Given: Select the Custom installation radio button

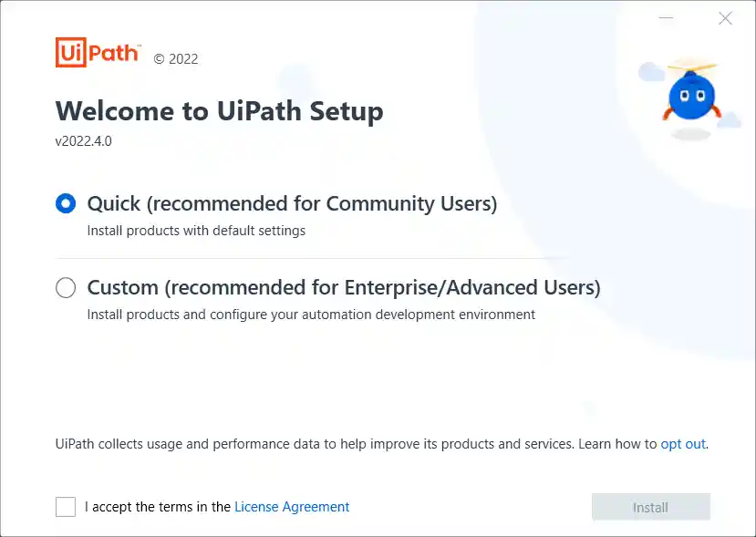Looking at the screenshot, I should pyautogui.click(x=66, y=288).
